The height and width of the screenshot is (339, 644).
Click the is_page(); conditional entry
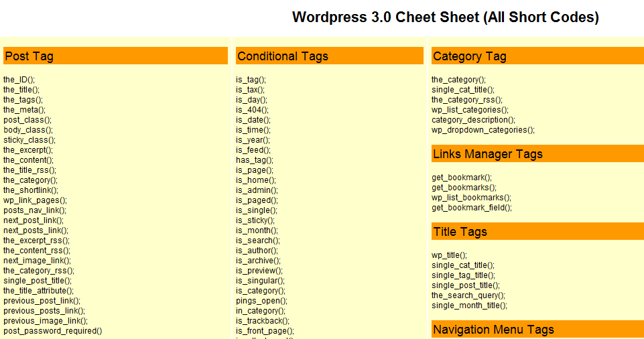[255, 170]
